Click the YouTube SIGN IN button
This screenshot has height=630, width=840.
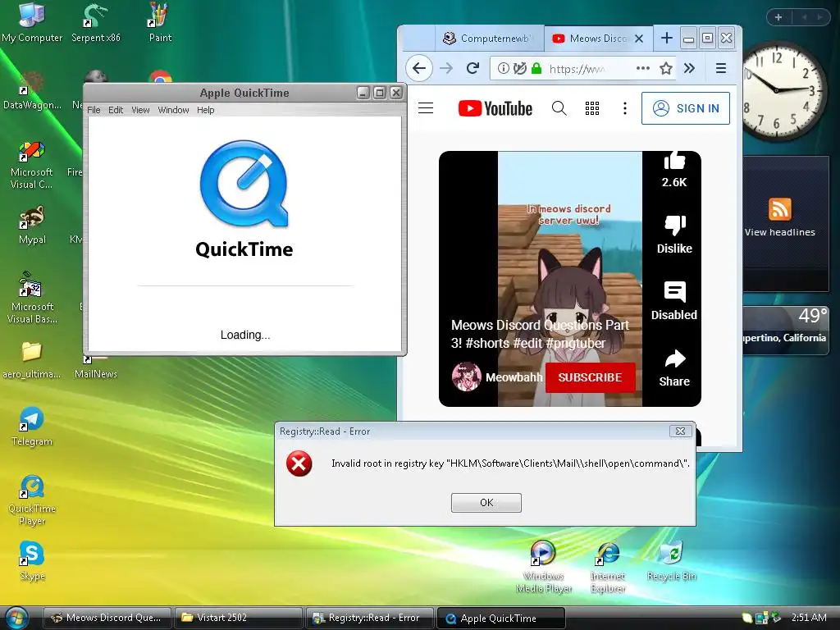(686, 108)
